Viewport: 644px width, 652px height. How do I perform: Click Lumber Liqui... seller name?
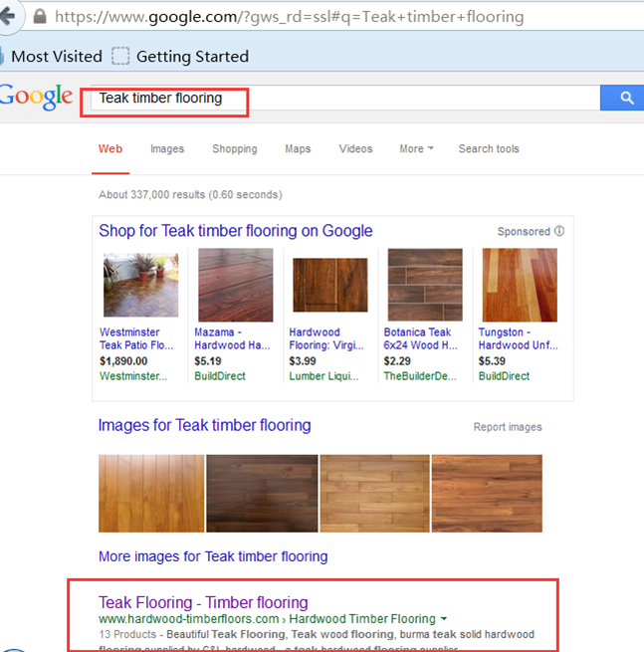[323, 376]
